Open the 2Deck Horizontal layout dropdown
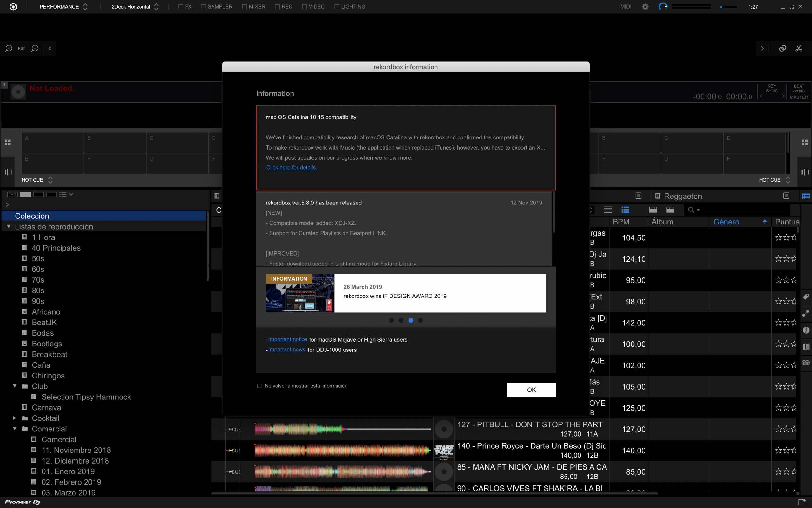This screenshot has height=508, width=812. pyautogui.click(x=135, y=7)
